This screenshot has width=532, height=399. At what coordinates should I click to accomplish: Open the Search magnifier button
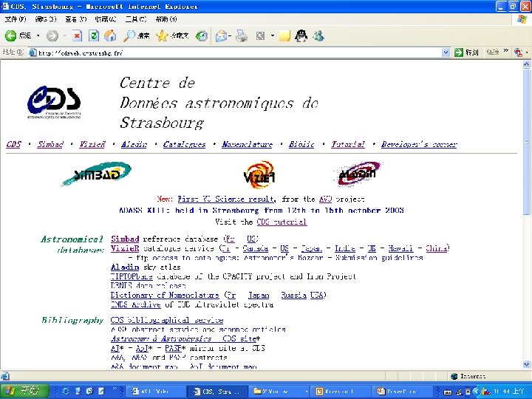click(136, 35)
